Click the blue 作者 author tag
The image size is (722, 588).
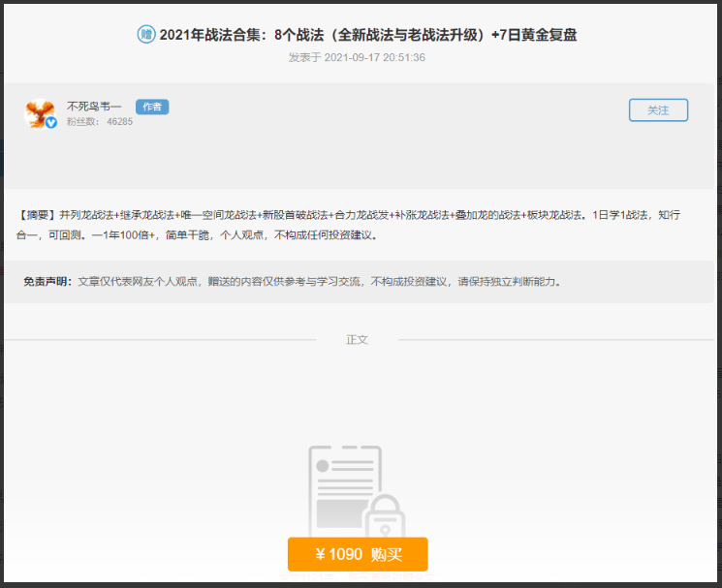pos(152,107)
